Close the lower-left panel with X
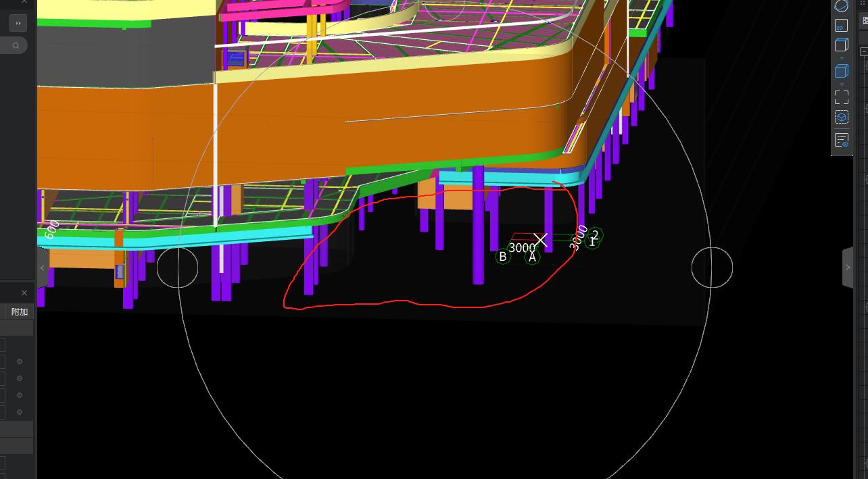868x479 pixels. point(24,293)
